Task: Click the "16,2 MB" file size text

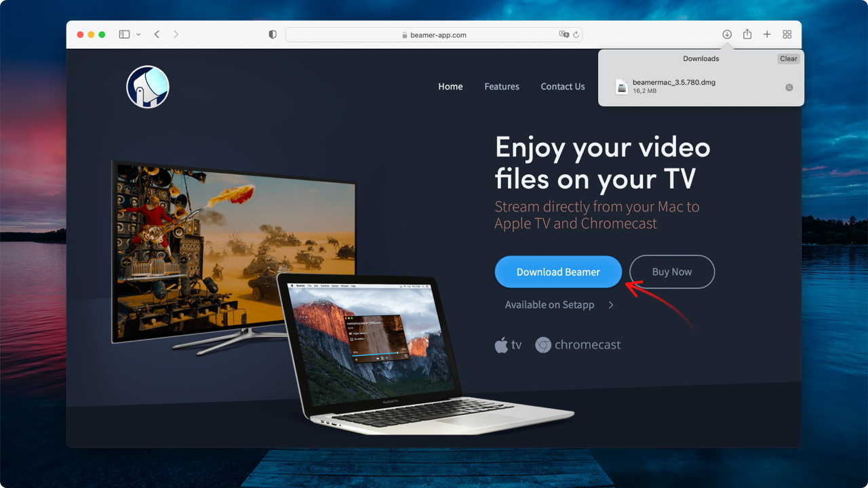Action: [x=644, y=91]
